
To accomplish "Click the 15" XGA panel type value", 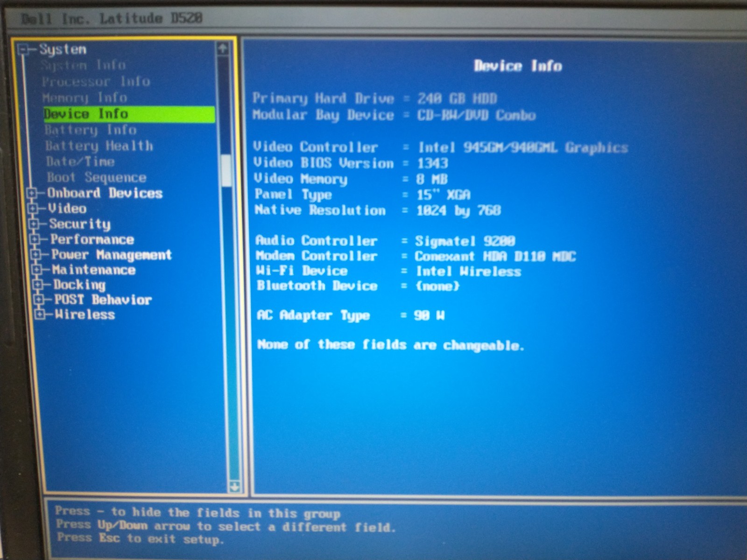I will [444, 195].
